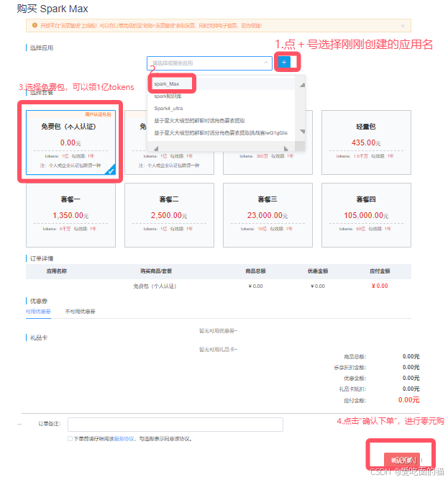This screenshot has height=480, width=448.
Task: Click the dropdown list scroll-down arrow
Action: [x=302, y=132]
